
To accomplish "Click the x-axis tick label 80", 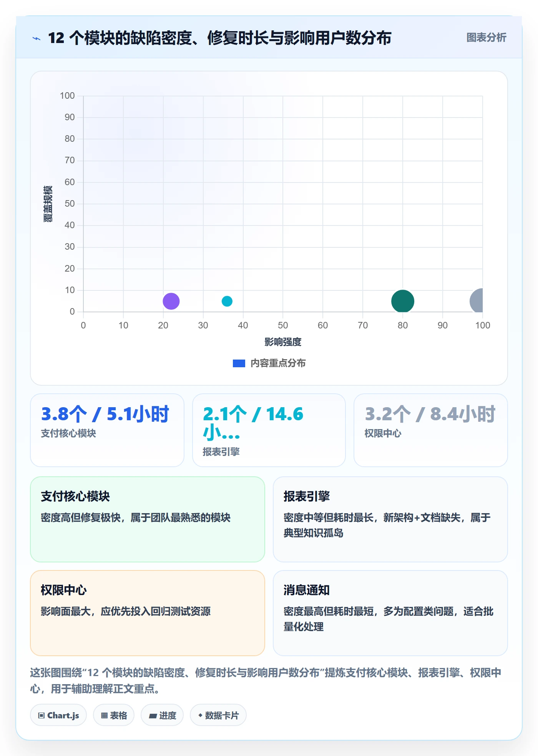I will pyautogui.click(x=403, y=325).
